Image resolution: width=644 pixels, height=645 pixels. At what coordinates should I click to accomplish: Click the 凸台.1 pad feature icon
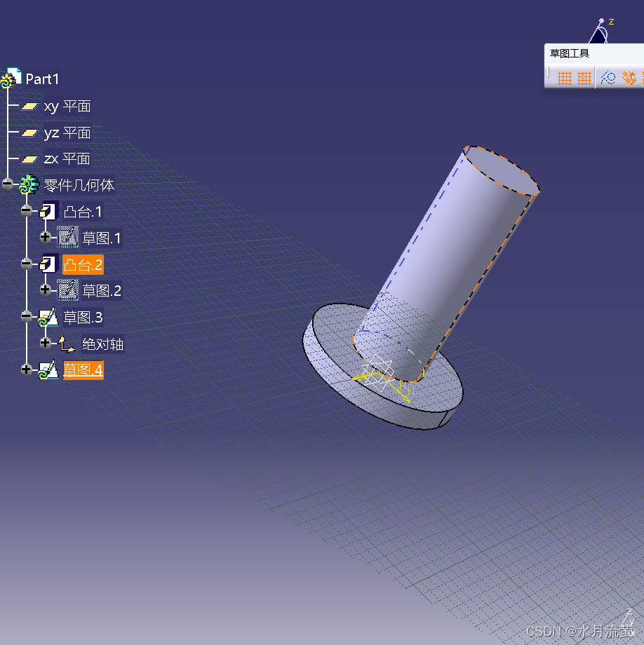point(48,211)
